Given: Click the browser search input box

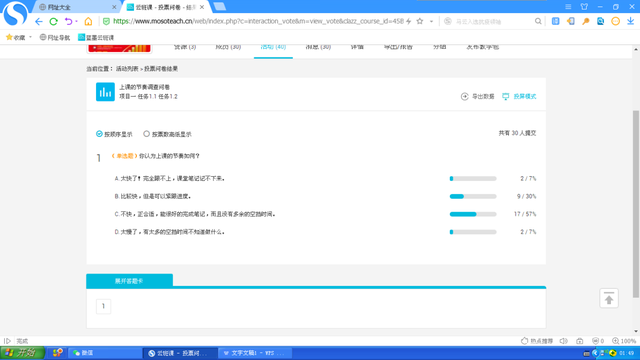Looking at the screenshot, I should (x=492, y=22).
